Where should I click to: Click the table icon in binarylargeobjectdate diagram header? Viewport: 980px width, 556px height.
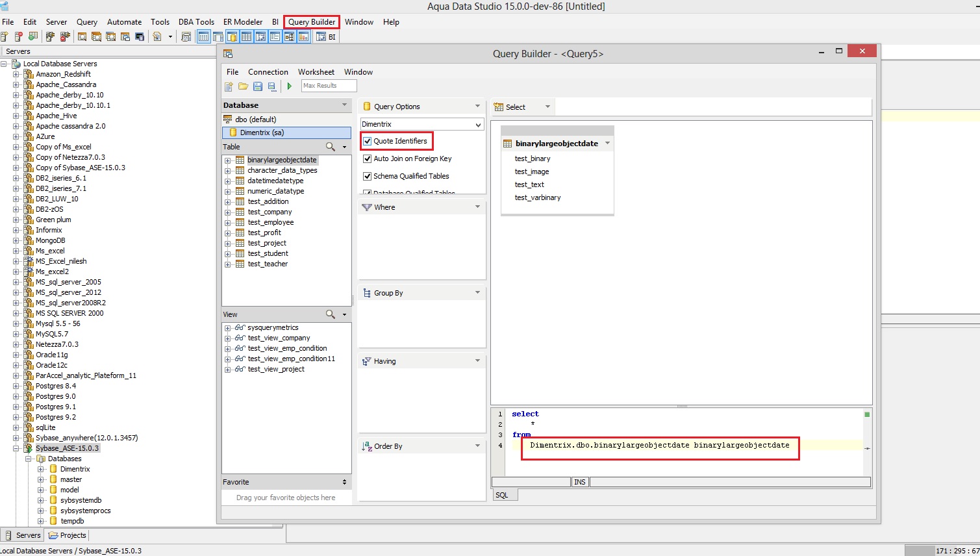point(508,144)
